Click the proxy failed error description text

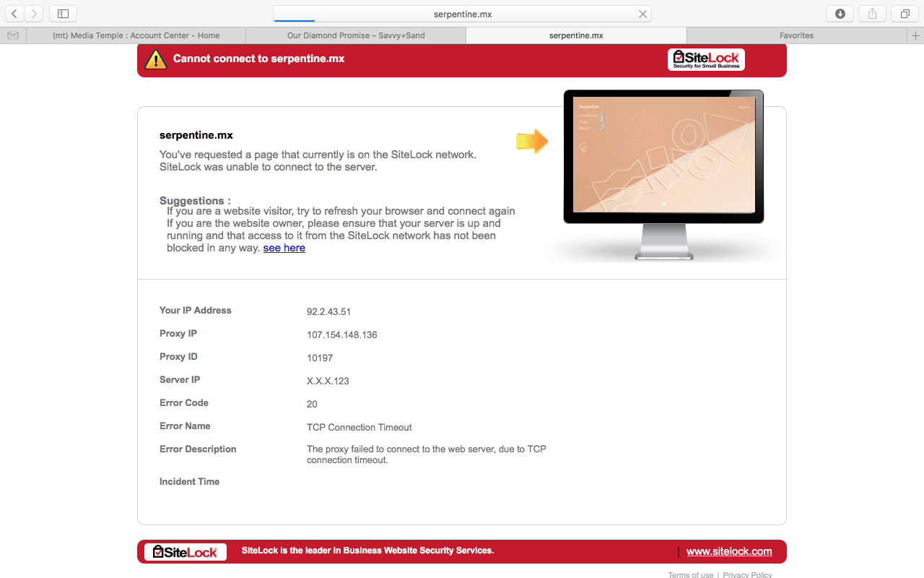pyautogui.click(x=427, y=454)
